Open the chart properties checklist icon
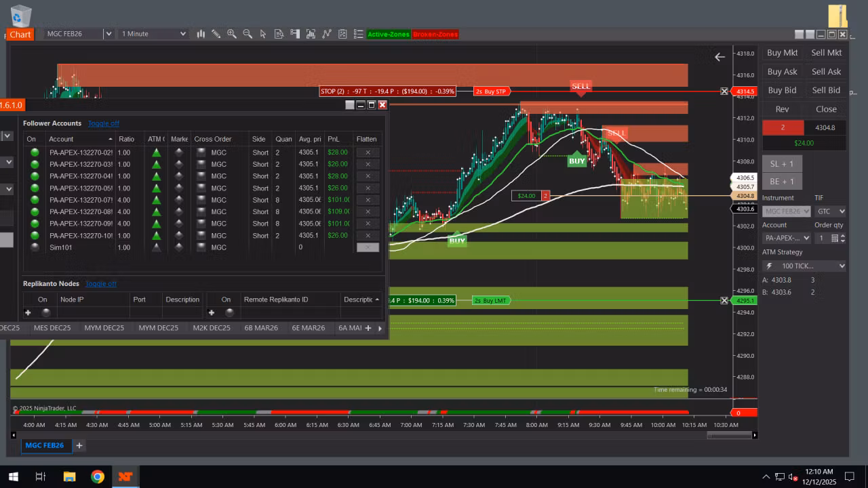This screenshot has width=868, height=488. [x=342, y=34]
